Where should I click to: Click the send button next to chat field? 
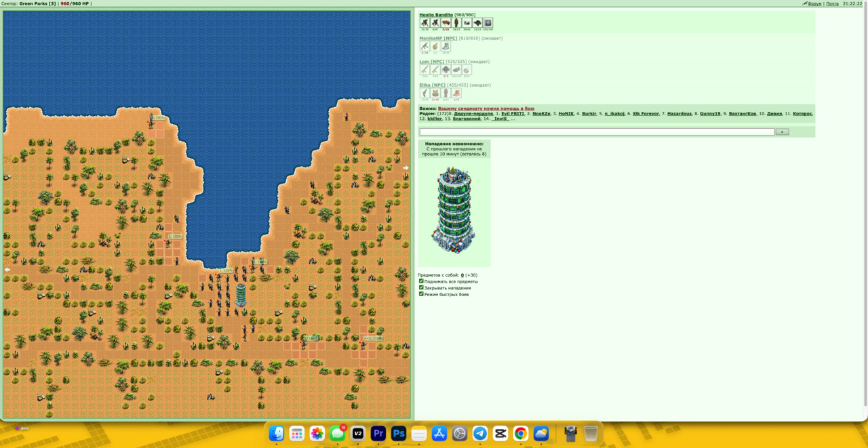coord(782,131)
